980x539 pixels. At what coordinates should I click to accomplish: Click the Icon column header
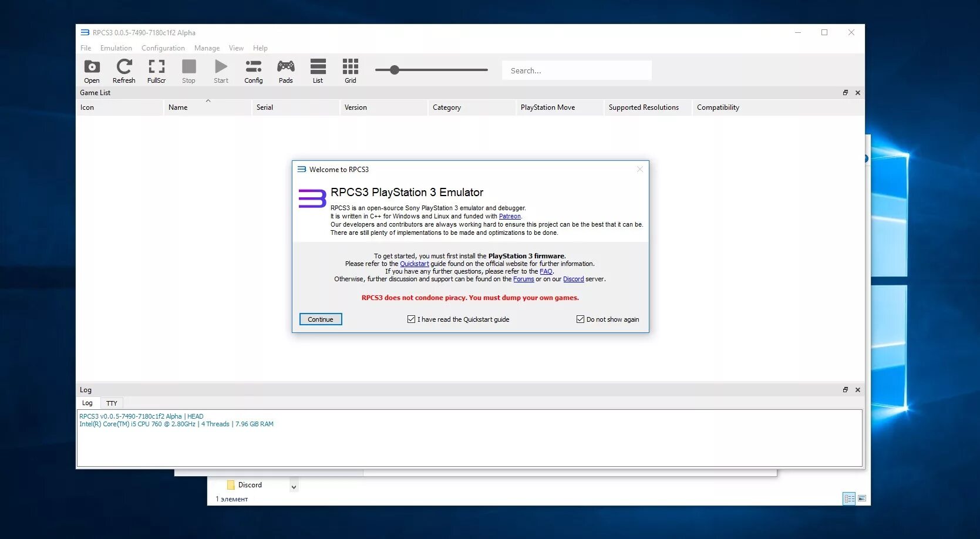click(119, 107)
